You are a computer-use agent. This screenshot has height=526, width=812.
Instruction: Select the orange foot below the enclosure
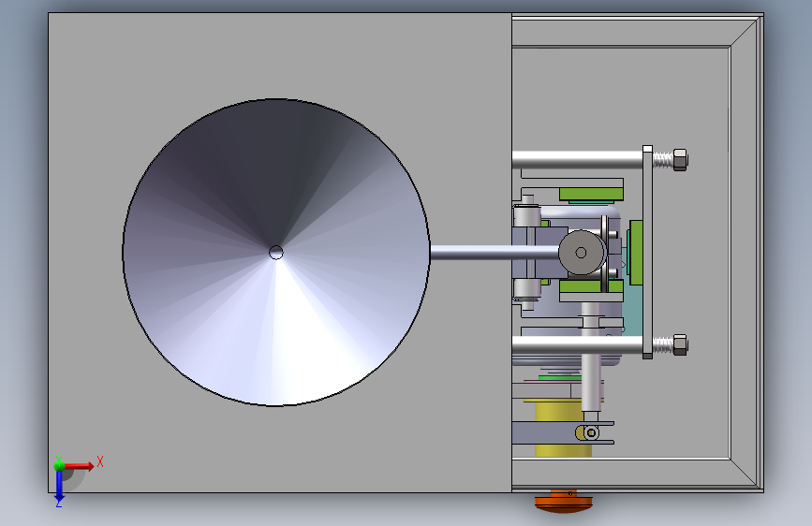coord(564,501)
